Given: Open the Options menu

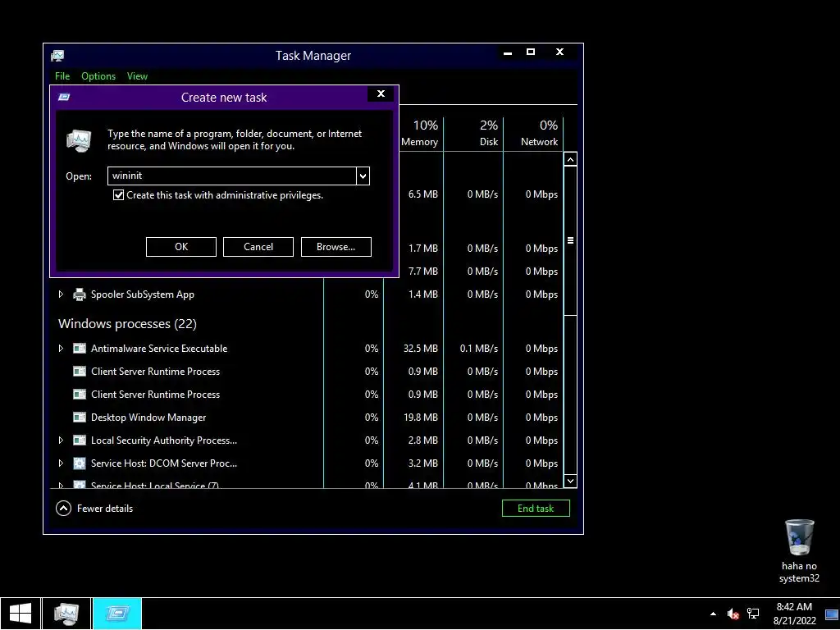Looking at the screenshot, I should click(98, 76).
